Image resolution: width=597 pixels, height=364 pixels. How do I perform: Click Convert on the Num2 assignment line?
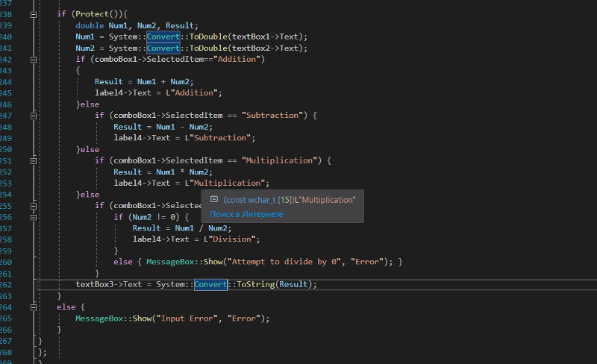[x=163, y=48]
